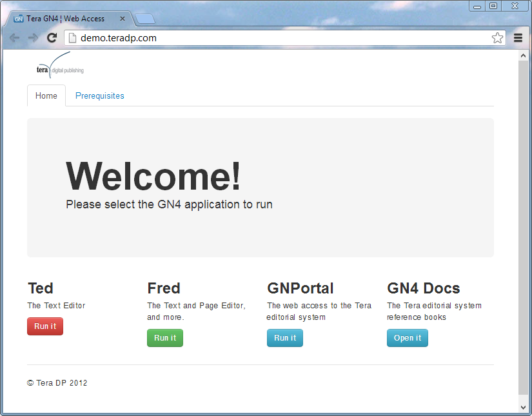Click the browser back arrow
Screen dimensions: 532x416
[x=14, y=38]
